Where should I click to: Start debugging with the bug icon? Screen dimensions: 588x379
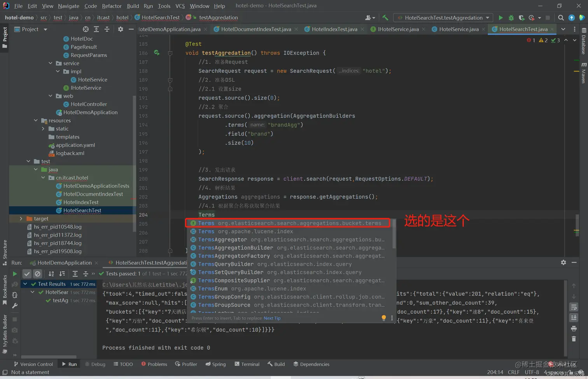tap(511, 18)
